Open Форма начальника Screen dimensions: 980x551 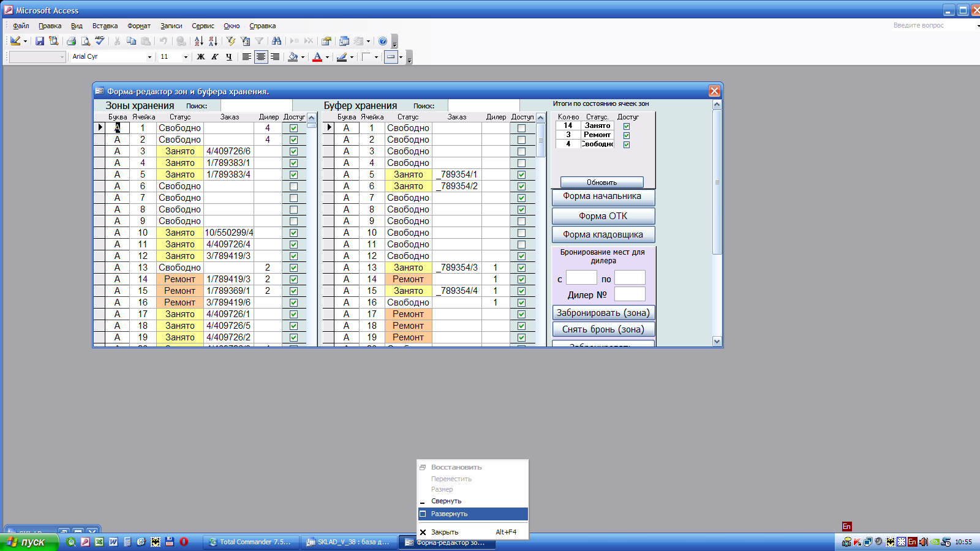tap(603, 197)
